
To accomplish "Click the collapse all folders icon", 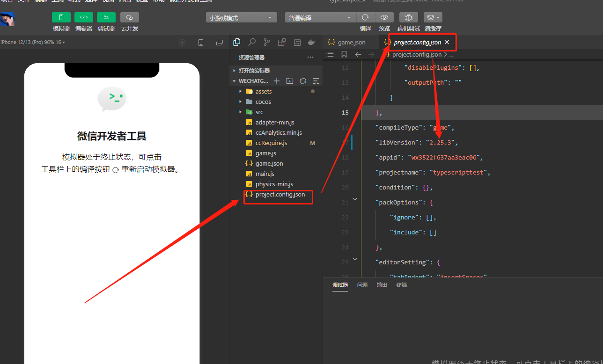I will 316,81.
